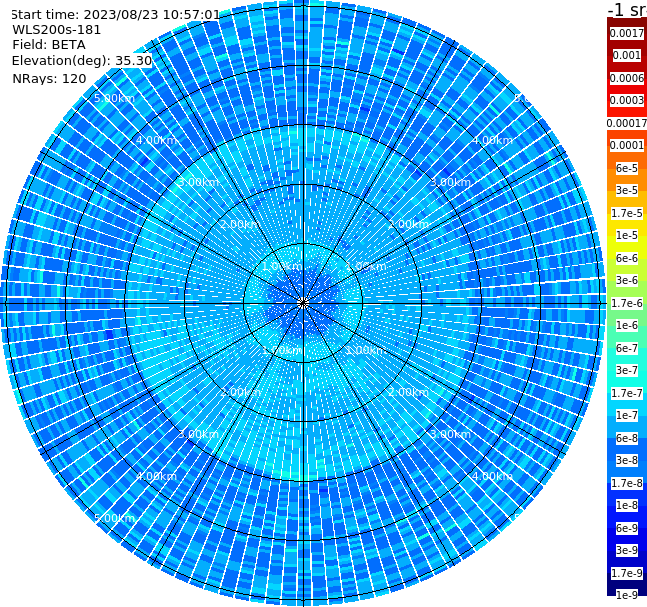Select the WLS200s-181 instrument label

pyautogui.click(x=57, y=30)
